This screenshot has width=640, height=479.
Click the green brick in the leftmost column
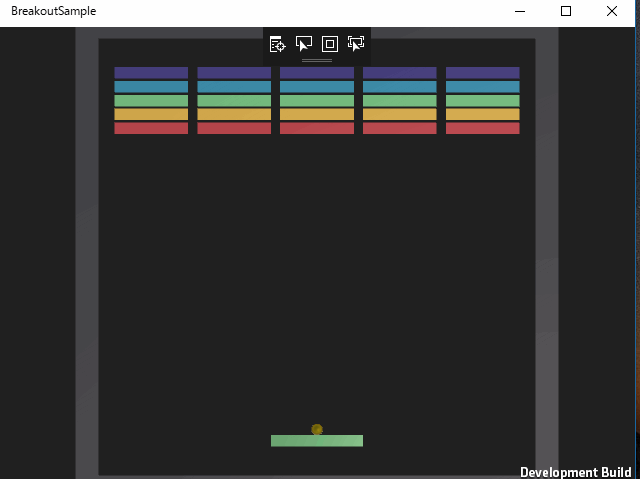[x=151, y=100]
